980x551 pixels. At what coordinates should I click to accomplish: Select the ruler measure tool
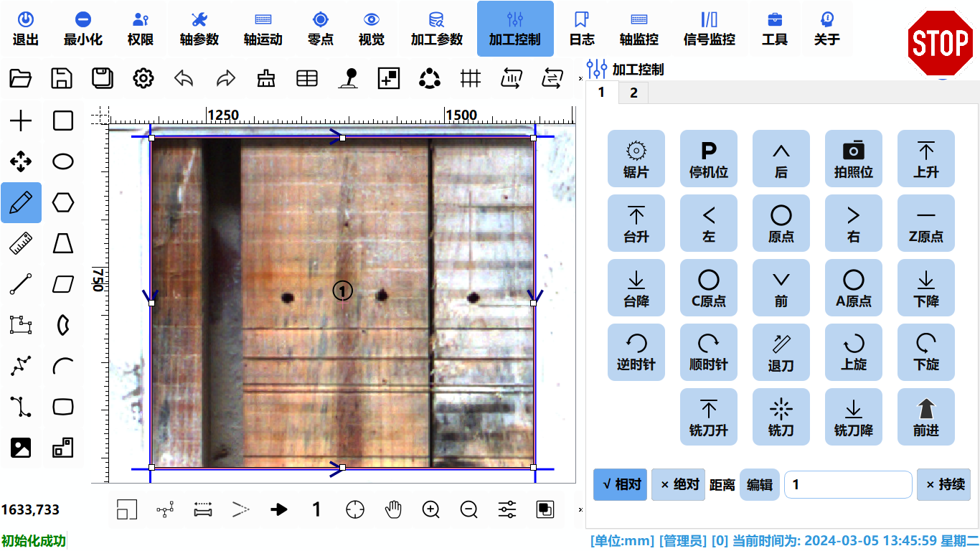pyautogui.click(x=21, y=244)
